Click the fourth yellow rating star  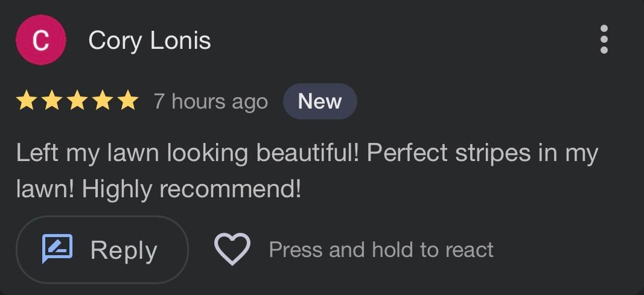[x=103, y=101]
